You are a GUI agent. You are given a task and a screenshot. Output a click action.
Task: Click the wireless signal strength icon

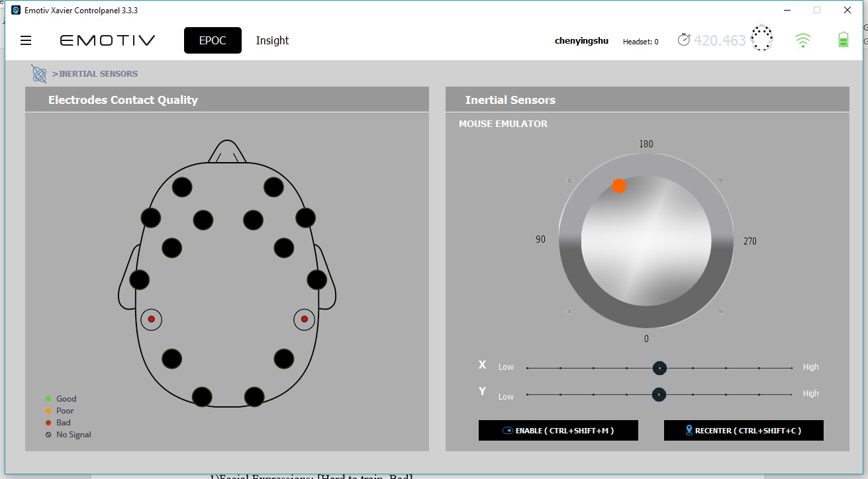point(802,40)
